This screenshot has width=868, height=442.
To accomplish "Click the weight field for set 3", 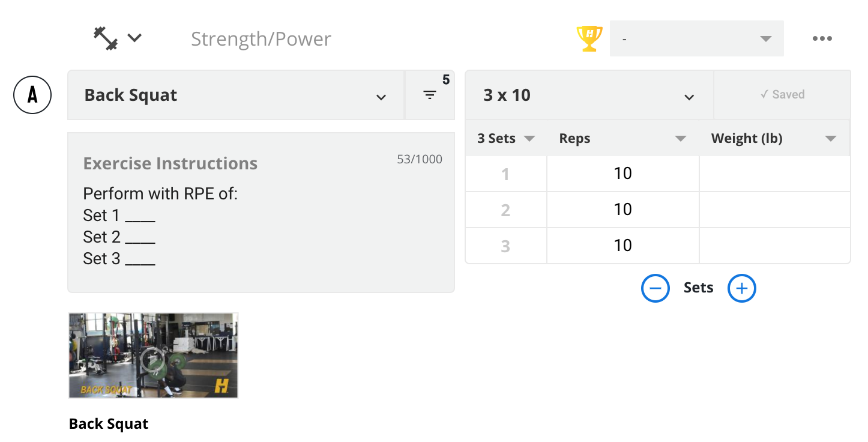I will (775, 246).
